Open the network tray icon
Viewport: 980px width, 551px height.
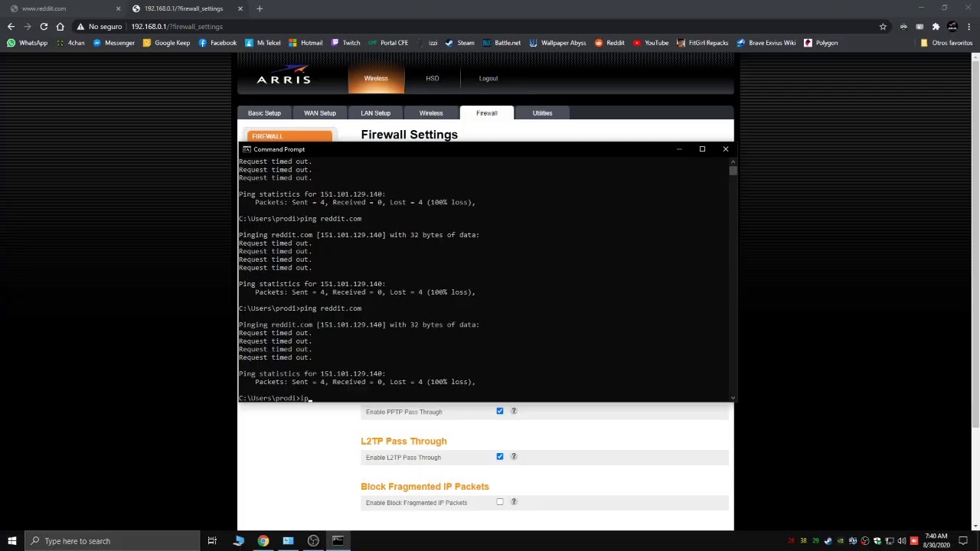click(x=889, y=541)
